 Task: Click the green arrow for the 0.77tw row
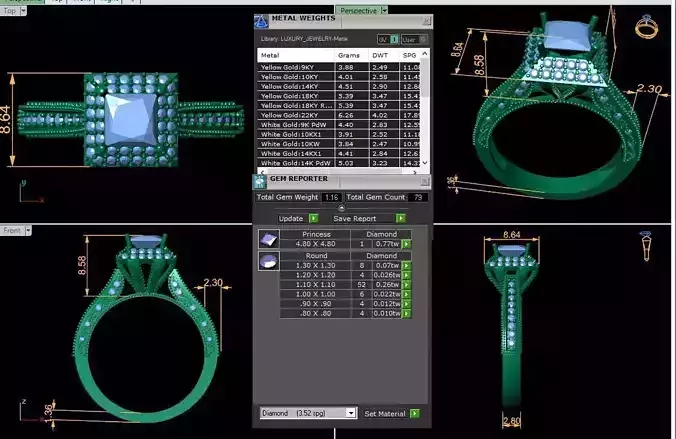(x=406, y=244)
